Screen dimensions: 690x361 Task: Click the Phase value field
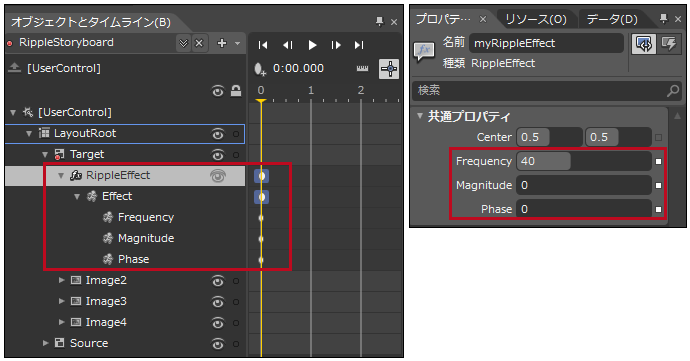click(584, 209)
